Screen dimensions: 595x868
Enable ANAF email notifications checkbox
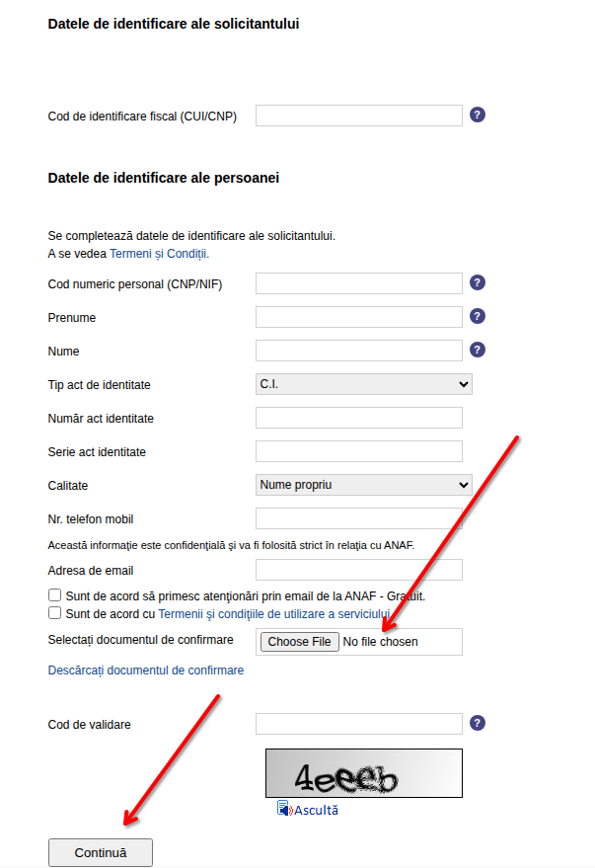click(x=54, y=596)
